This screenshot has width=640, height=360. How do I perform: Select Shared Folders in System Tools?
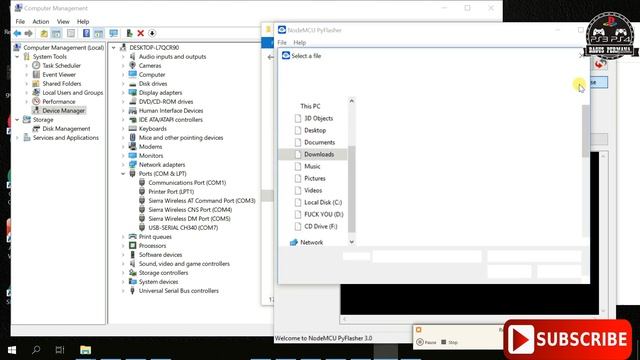tap(62, 84)
